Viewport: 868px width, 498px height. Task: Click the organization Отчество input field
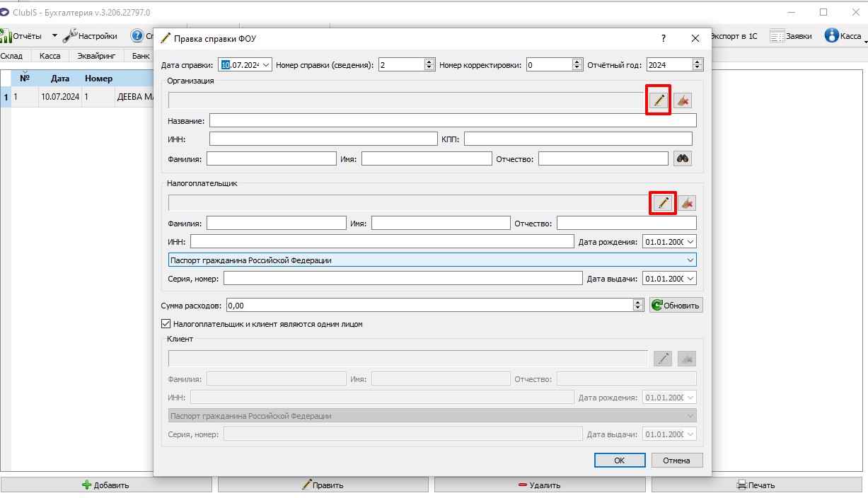[x=603, y=158]
